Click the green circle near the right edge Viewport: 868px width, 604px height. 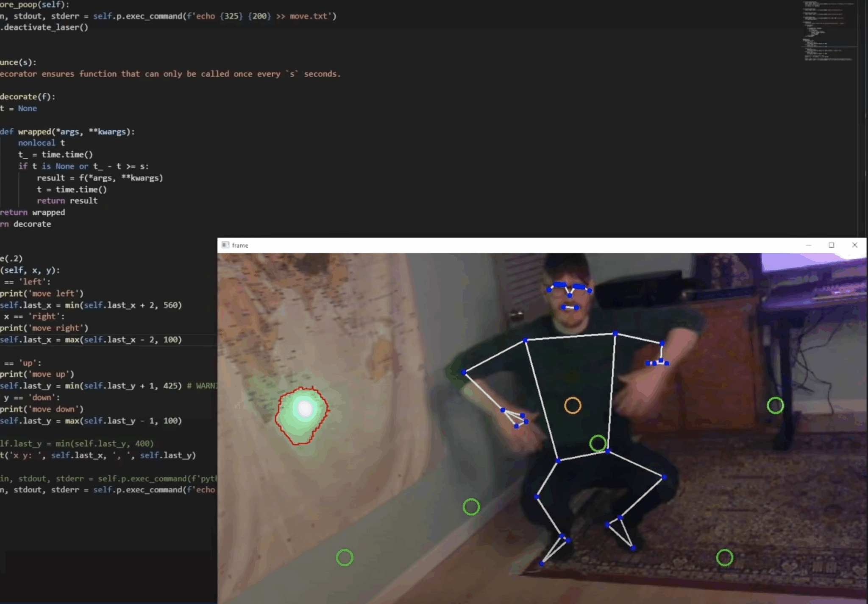tap(776, 405)
